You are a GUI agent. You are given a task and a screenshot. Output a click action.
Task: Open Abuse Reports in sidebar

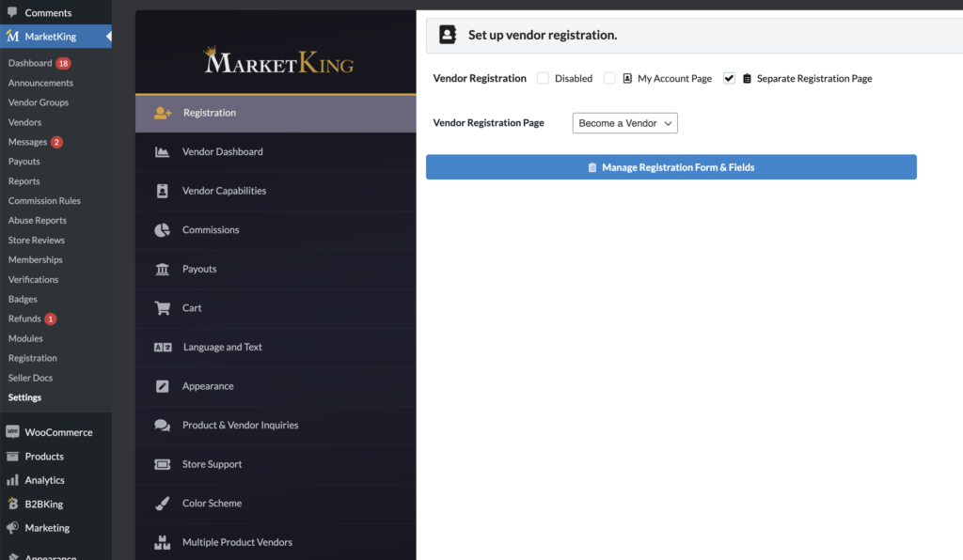click(x=38, y=220)
